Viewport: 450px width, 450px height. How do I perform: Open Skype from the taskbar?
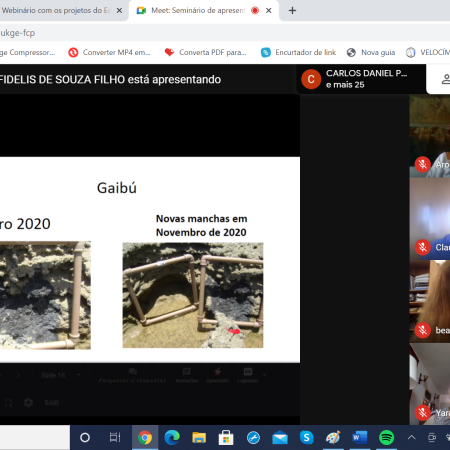(306, 437)
